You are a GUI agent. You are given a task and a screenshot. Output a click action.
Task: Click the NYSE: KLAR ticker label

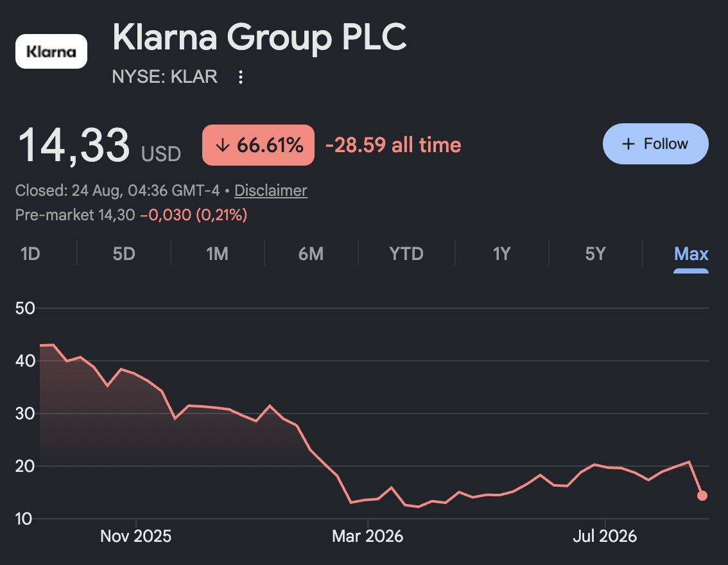pos(165,76)
